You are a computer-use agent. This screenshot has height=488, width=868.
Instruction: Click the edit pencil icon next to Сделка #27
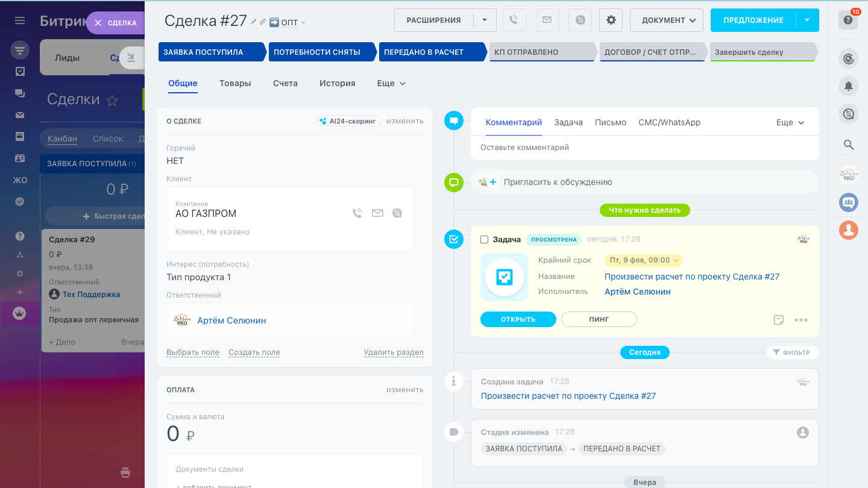[254, 22]
